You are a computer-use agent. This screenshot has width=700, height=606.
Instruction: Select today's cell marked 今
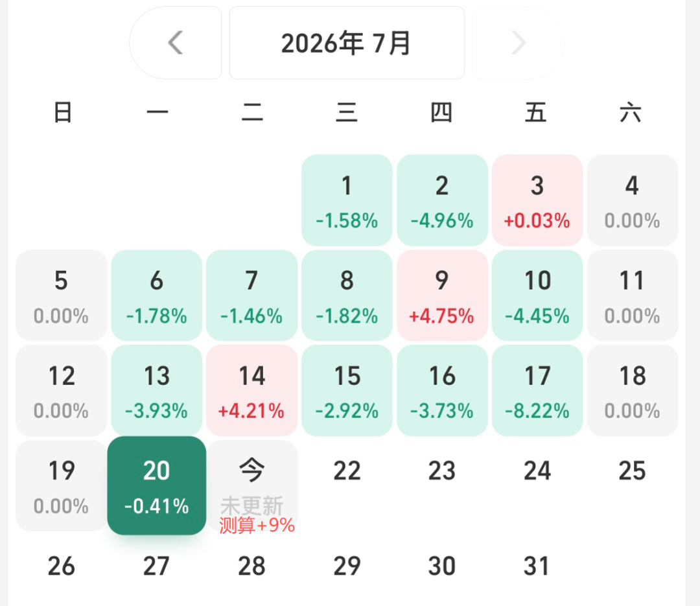(251, 485)
